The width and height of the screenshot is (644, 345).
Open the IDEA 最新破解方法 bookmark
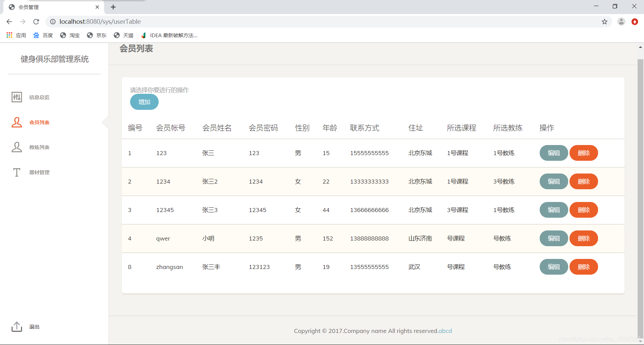tap(169, 35)
